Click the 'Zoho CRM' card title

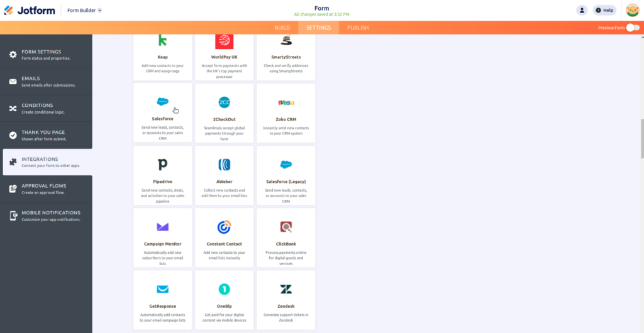click(286, 119)
